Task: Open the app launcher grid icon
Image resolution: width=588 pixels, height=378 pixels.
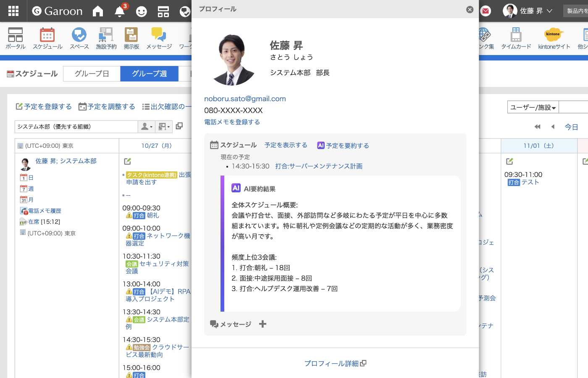Action: click(x=13, y=11)
